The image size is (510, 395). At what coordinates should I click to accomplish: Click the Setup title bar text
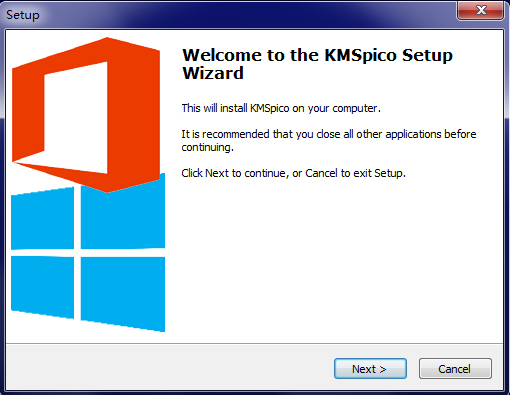click(23, 15)
